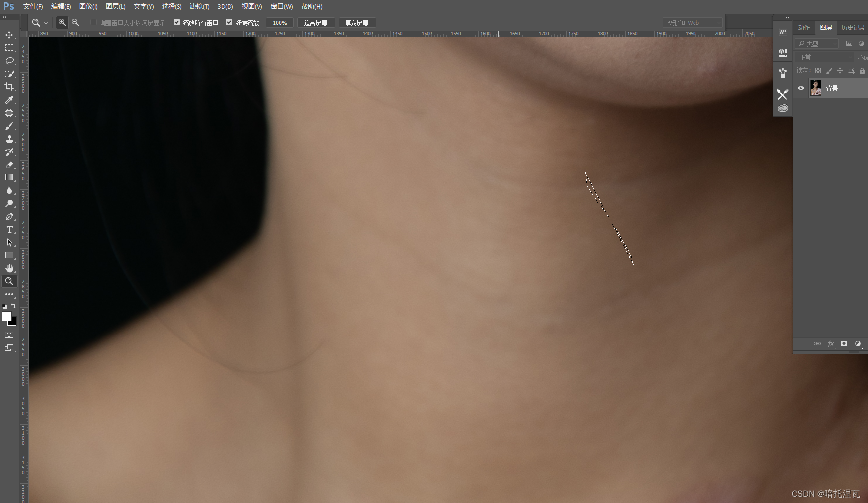The width and height of the screenshot is (868, 503).
Task: Click the 100% zoom button
Action: [280, 23]
